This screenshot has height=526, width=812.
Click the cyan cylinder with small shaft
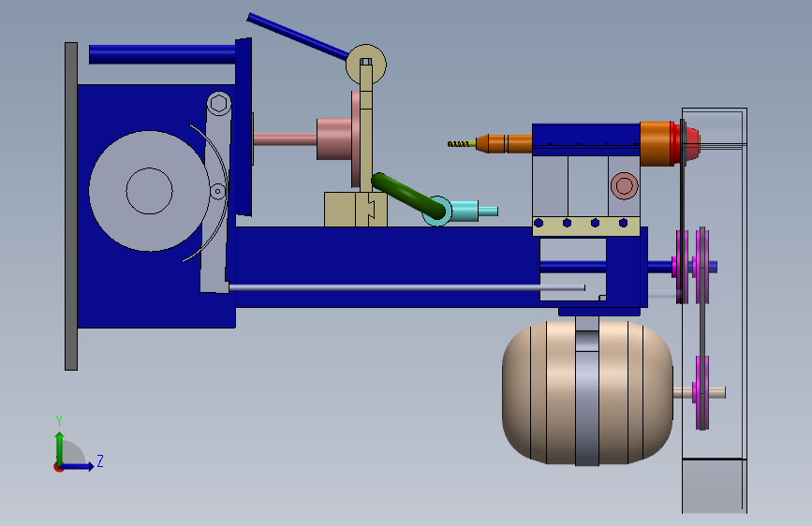coord(459,211)
